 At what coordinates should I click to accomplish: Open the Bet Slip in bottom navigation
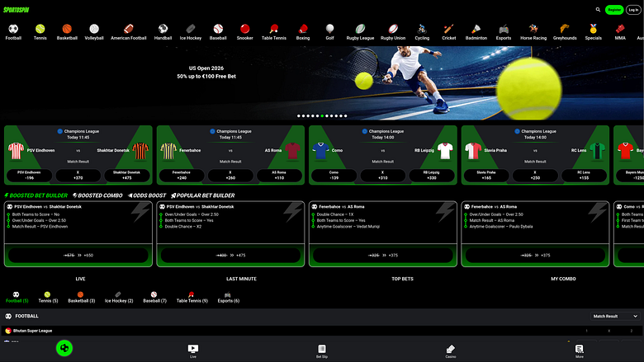click(322, 351)
